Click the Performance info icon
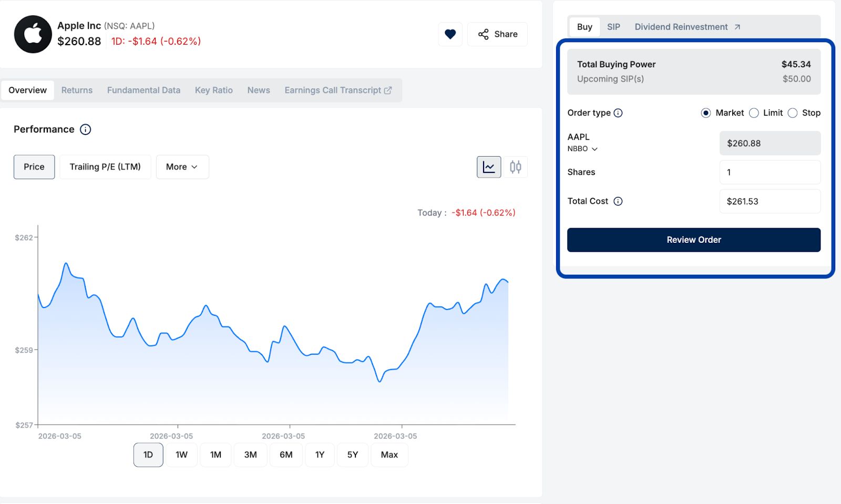841x504 pixels. pos(85,129)
